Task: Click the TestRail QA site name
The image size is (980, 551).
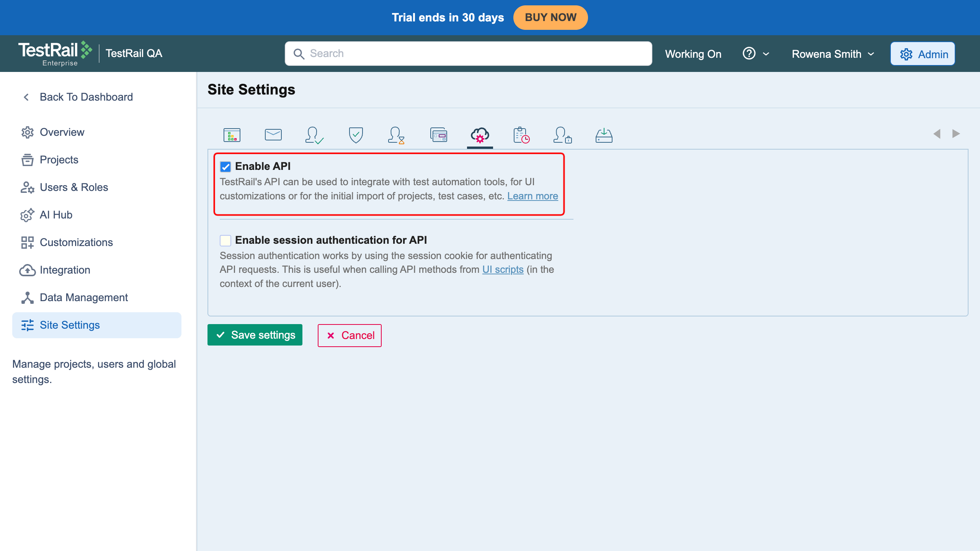Action: pyautogui.click(x=134, y=53)
